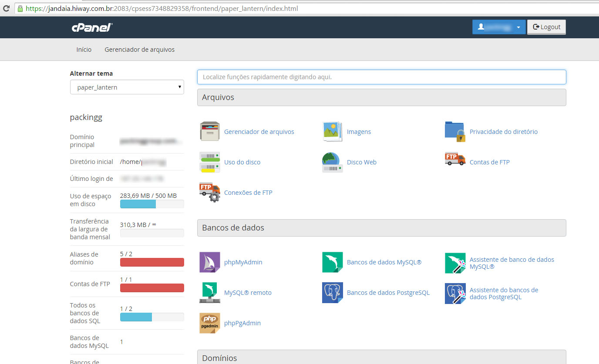
Task: Open the Gerenciador de arquivos cabinet icon
Action: pos(210,131)
